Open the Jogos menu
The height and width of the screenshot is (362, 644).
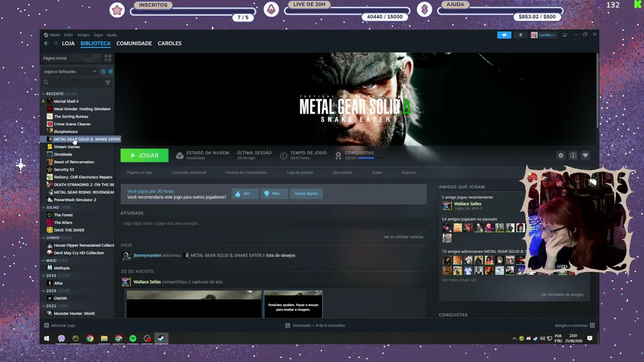point(98,35)
